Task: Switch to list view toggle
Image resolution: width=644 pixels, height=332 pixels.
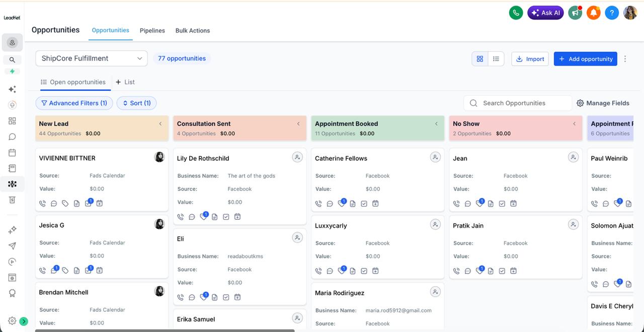Action: coord(496,59)
